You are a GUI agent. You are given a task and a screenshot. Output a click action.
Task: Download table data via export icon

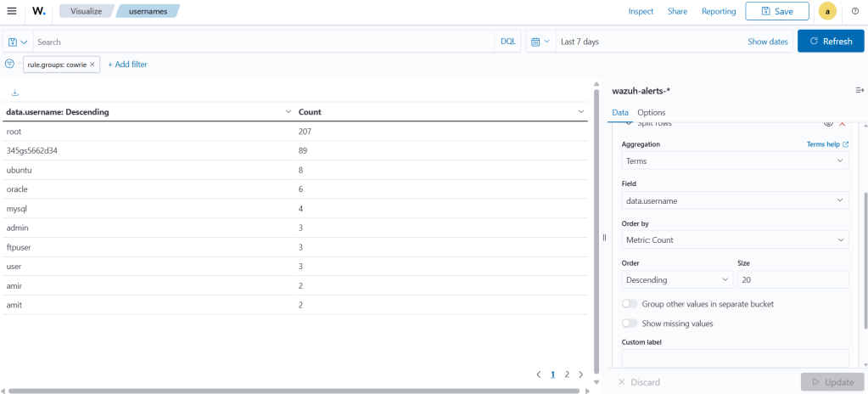click(x=14, y=93)
